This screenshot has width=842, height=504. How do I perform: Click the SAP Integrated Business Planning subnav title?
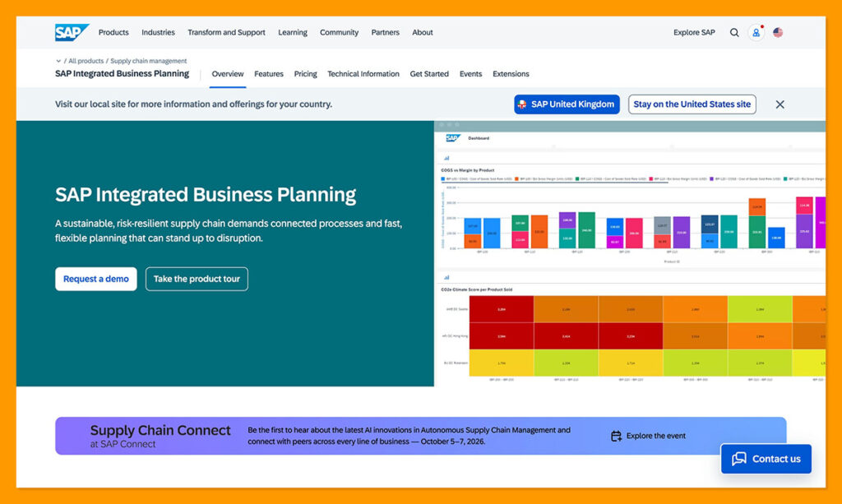click(122, 74)
